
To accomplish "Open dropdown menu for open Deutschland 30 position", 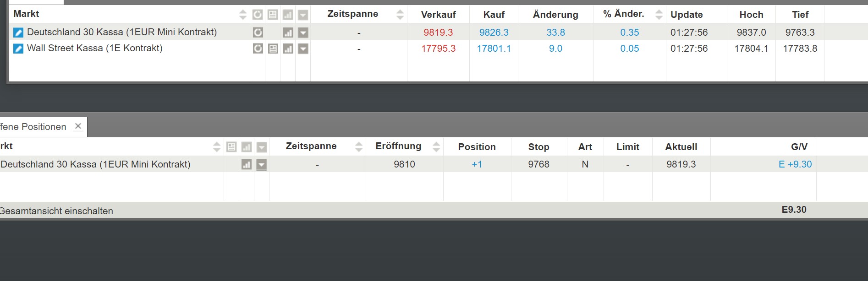I will click(262, 164).
